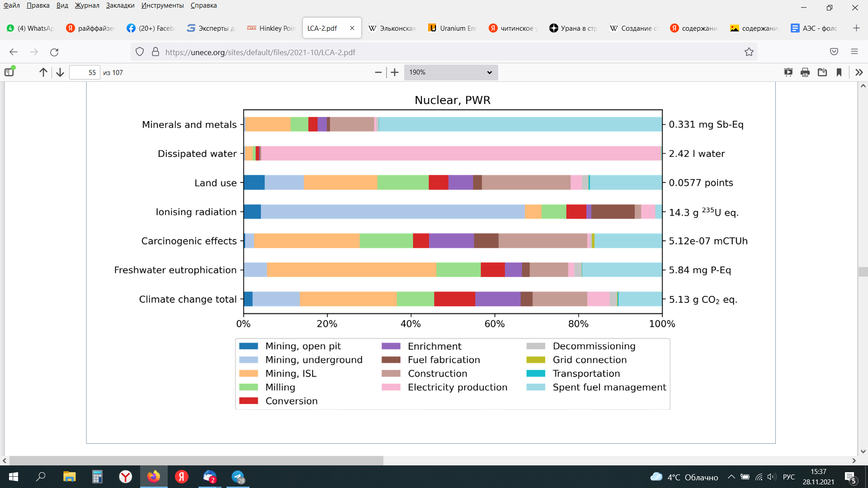868x488 pixels.
Task: Reload the current page
Action: point(54,52)
